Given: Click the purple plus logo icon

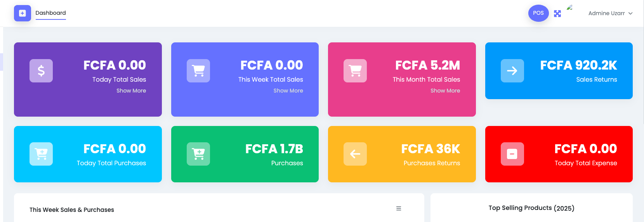Looking at the screenshot, I should tap(23, 13).
